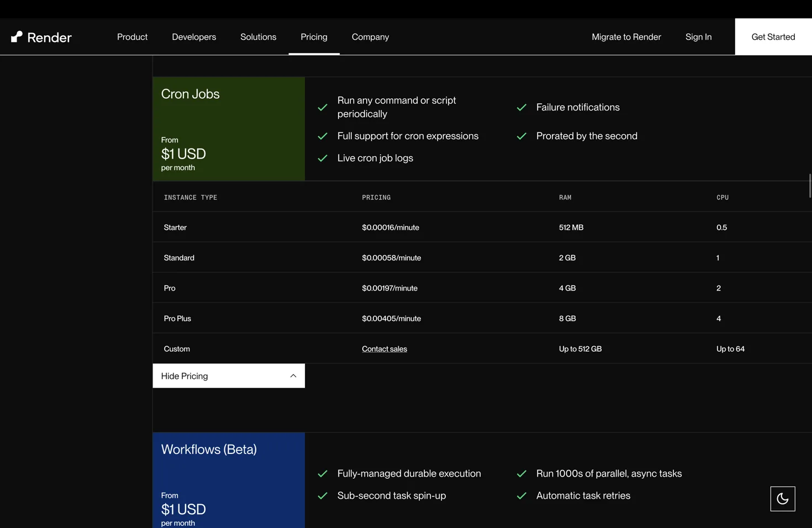Click the PRICING column header
812x528 pixels.
coord(376,197)
